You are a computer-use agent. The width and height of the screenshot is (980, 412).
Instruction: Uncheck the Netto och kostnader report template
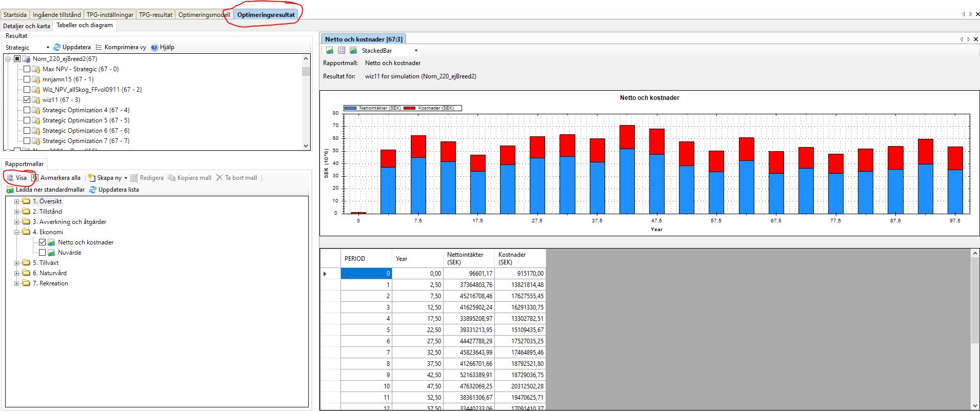pyautogui.click(x=43, y=242)
